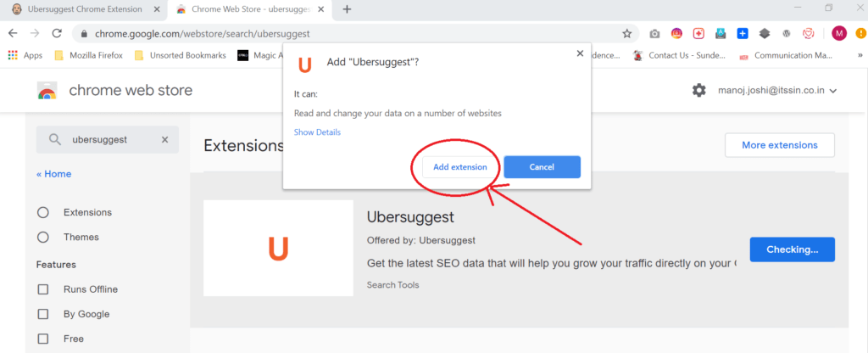Open the Communication Ma... bookmark
Viewport: 868px width, 353px height.
[x=786, y=55]
